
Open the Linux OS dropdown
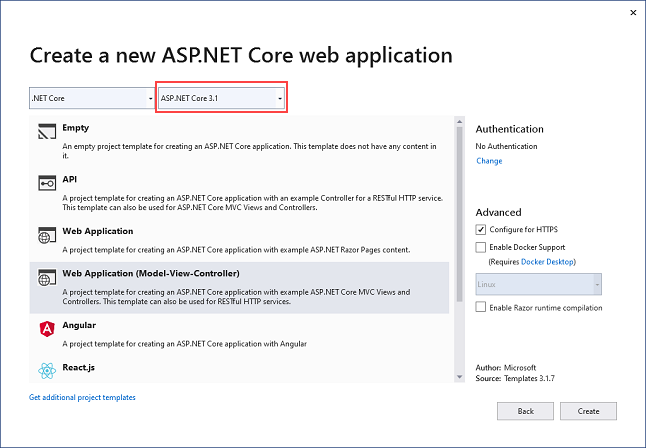point(538,286)
